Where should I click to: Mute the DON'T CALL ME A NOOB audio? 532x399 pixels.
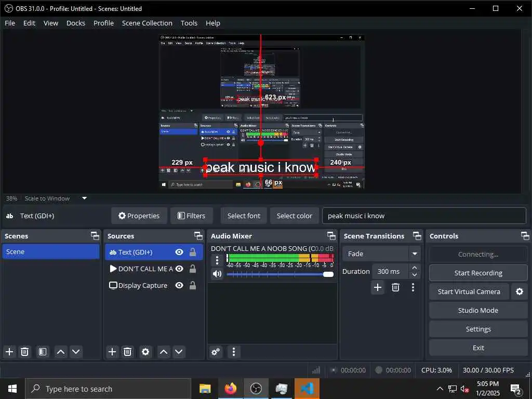pos(217,274)
